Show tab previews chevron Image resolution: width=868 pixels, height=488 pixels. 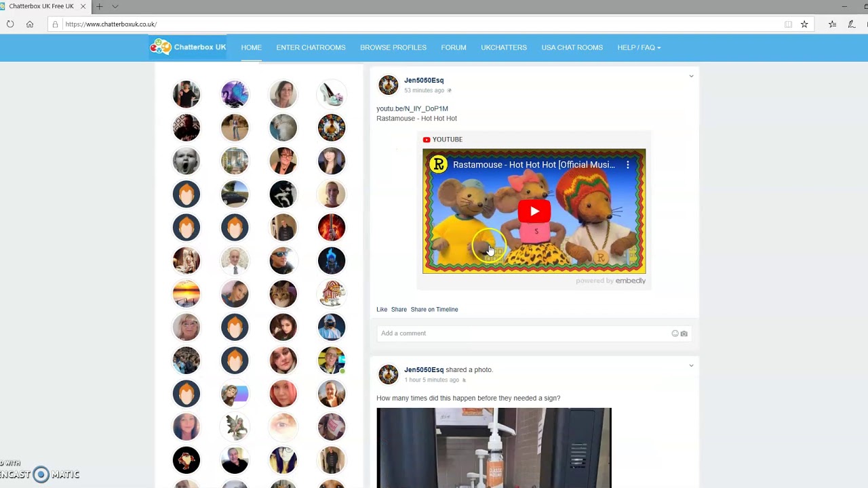click(115, 6)
